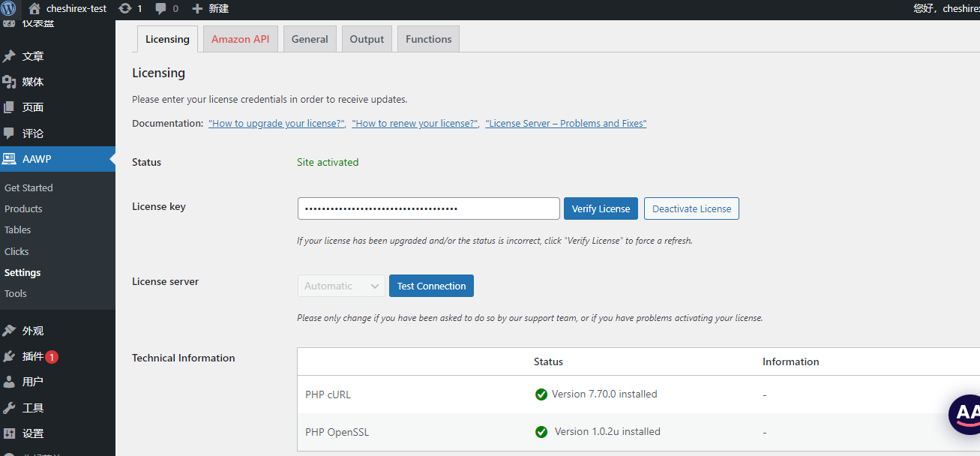Click the AAWP floating badge icon
This screenshot has width=980, height=456.
coord(964,413)
